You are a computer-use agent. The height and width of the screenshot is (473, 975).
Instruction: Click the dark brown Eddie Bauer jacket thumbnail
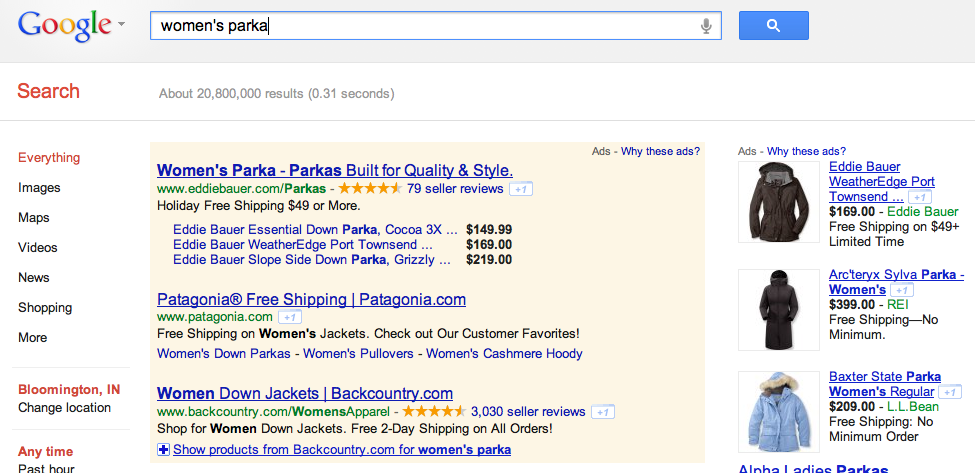pyautogui.click(x=779, y=202)
